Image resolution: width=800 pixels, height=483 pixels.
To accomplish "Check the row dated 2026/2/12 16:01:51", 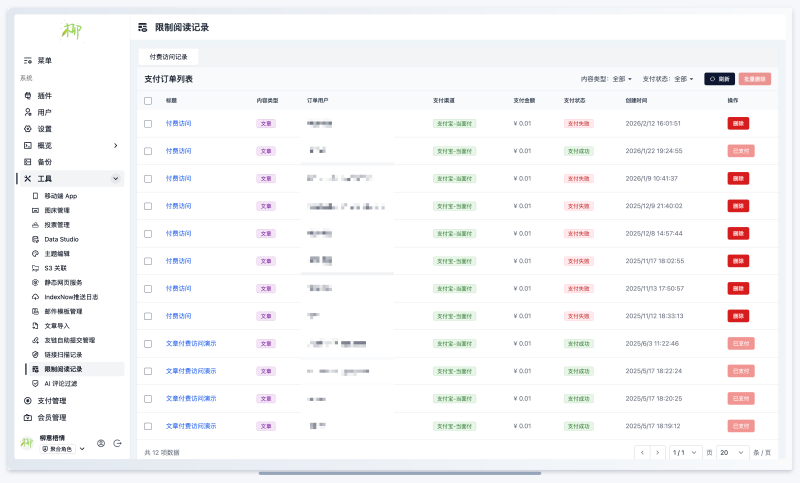I will tap(148, 123).
